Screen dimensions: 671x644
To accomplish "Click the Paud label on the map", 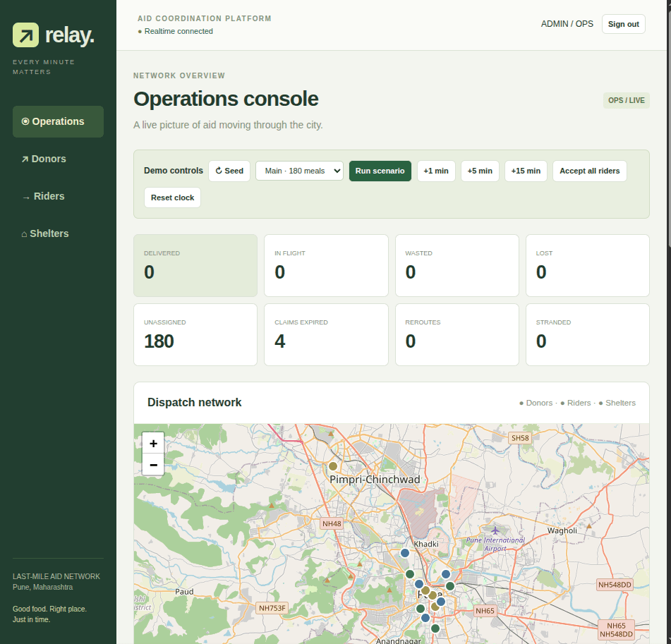I will (184, 592).
